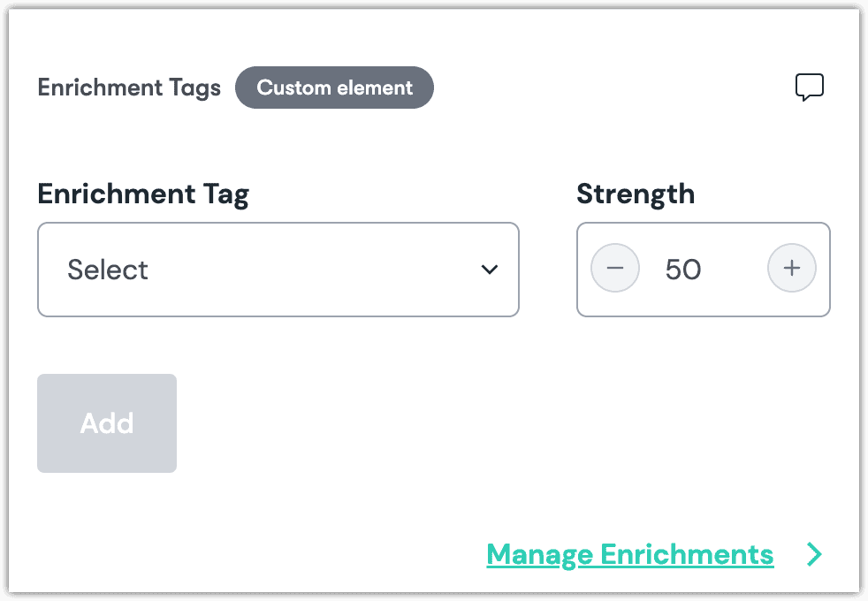Screen dimensions: 868x601
Task: Open the comment speech bubble icon
Action: click(x=809, y=87)
